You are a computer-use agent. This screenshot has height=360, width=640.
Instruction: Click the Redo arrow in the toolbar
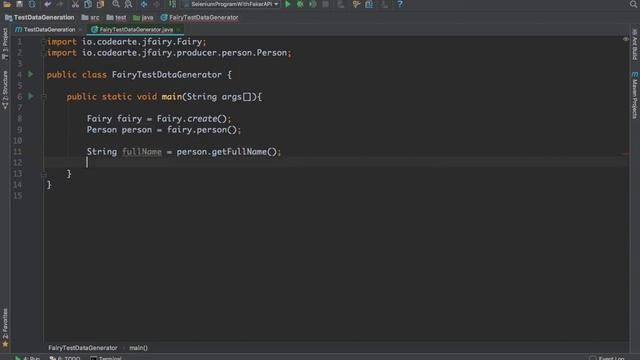tap(60, 4)
